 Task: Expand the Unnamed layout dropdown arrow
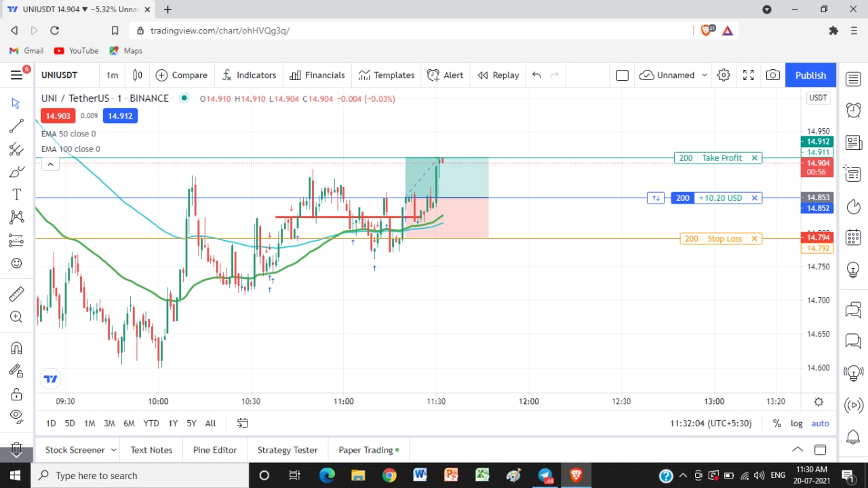[x=705, y=75]
